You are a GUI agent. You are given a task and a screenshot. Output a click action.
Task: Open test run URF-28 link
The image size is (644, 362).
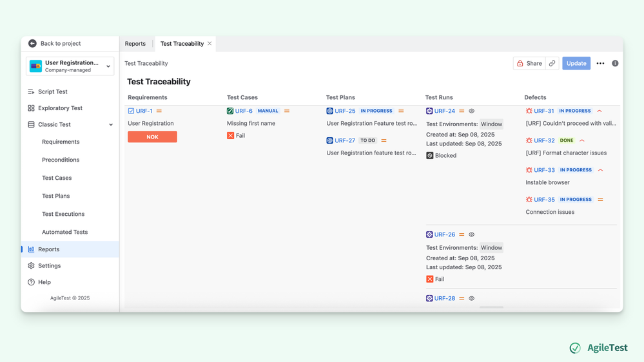[x=445, y=298]
